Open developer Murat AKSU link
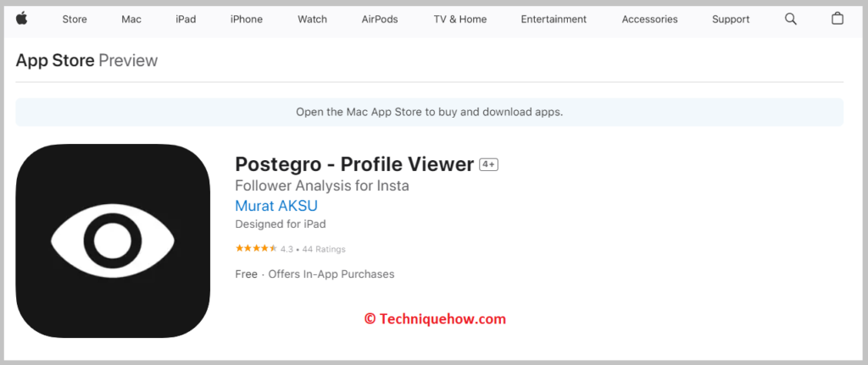 tap(276, 206)
